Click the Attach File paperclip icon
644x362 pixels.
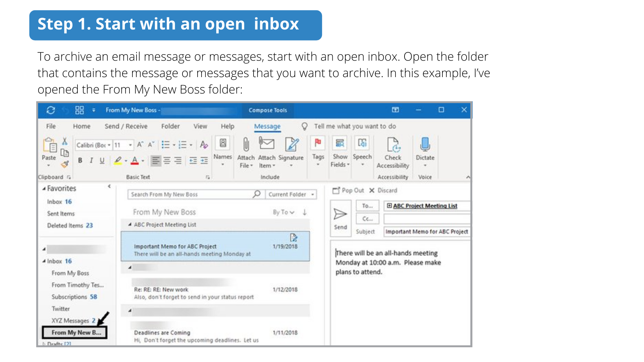(x=246, y=145)
